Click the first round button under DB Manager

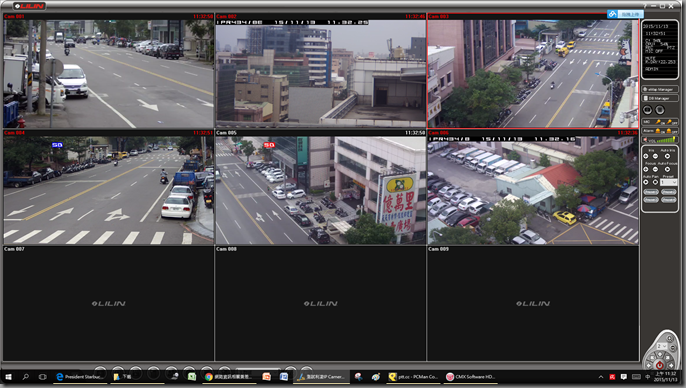(648, 110)
